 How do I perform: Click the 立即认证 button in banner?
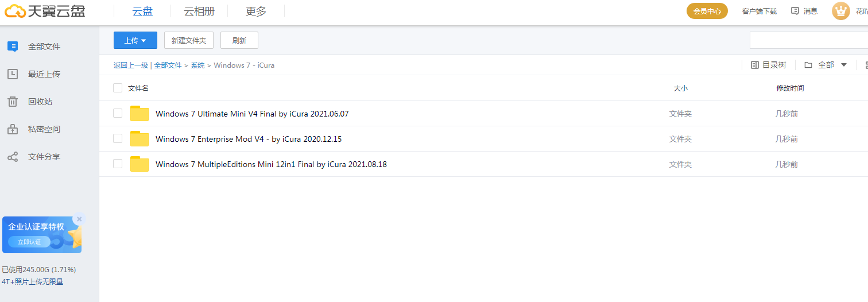click(29, 242)
